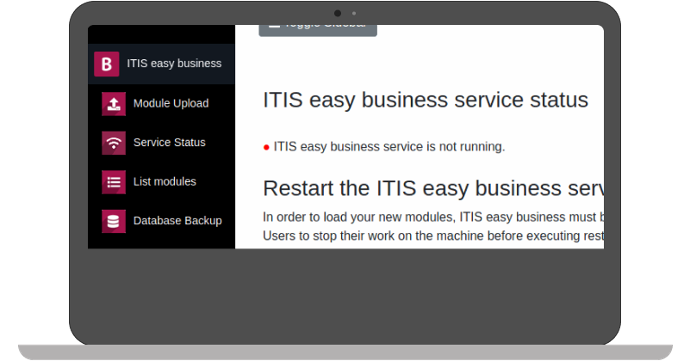The image size is (690, 361).
Task: Click the heading 'ITIS easy business service status'
Action: point(425,100)
